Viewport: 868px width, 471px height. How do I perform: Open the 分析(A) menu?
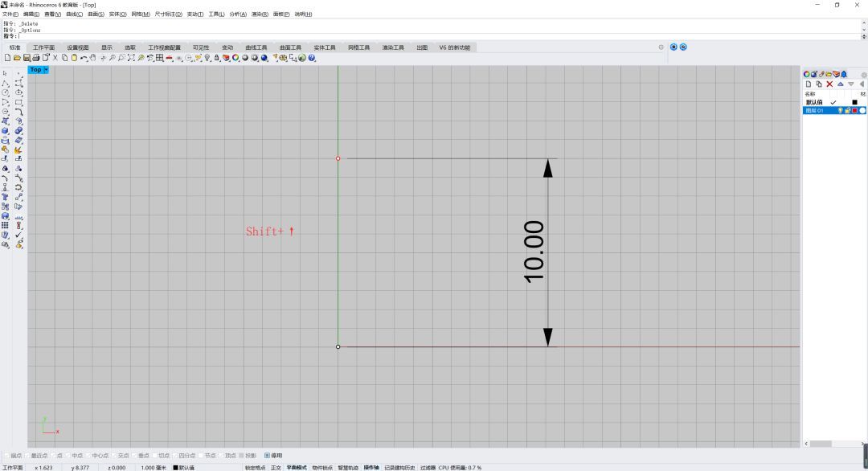(x=237, y=14)
